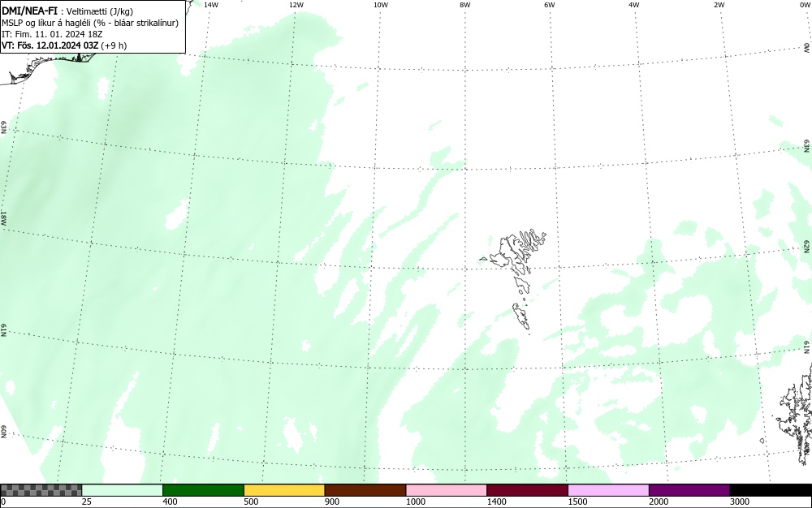Image resolution: width=812 pixels, height=508 pixels.
Task: Click the southern Faroe island Suðuroy outline
Action: [x=521, y=316]
